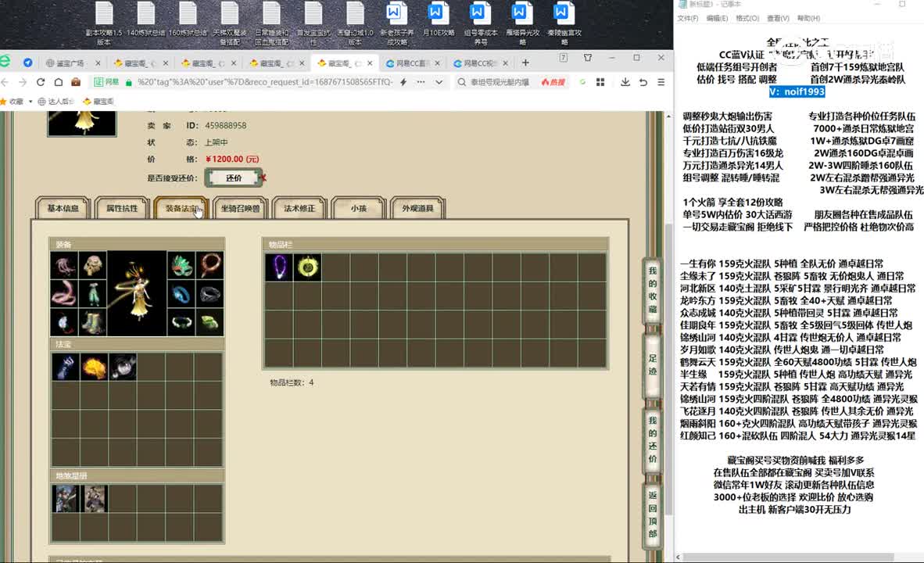Open the browser hamburger menu icon
Viewport: 924px width, 563px height.
coord(661,82)
